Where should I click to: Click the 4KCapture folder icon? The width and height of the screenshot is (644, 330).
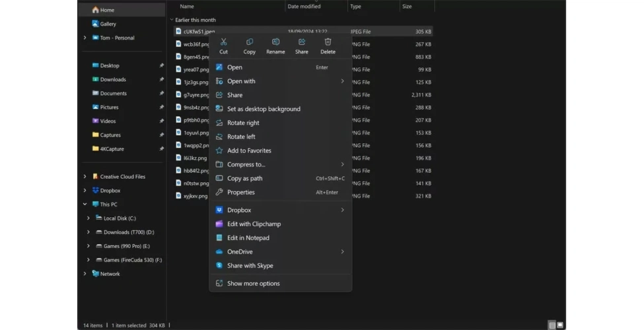[95, 148]
